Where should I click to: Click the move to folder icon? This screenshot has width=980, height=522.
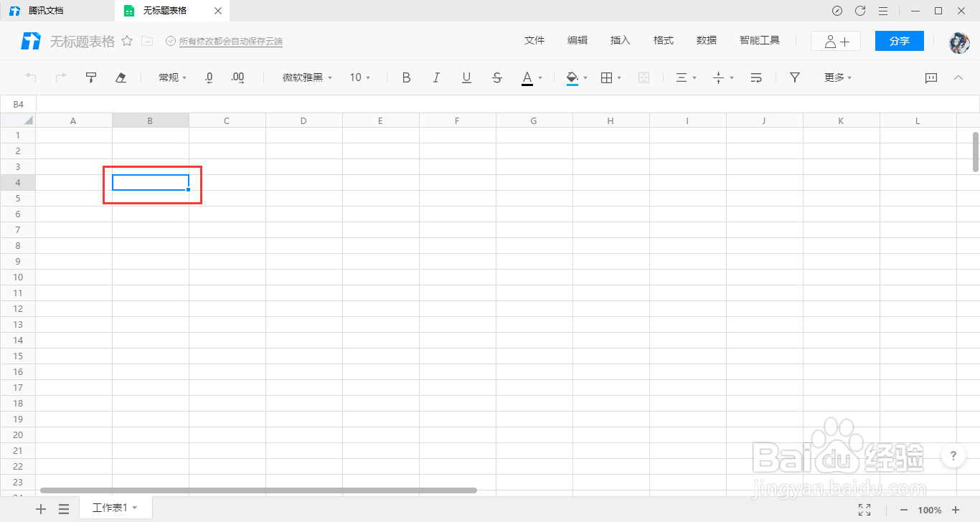point(147,41)
